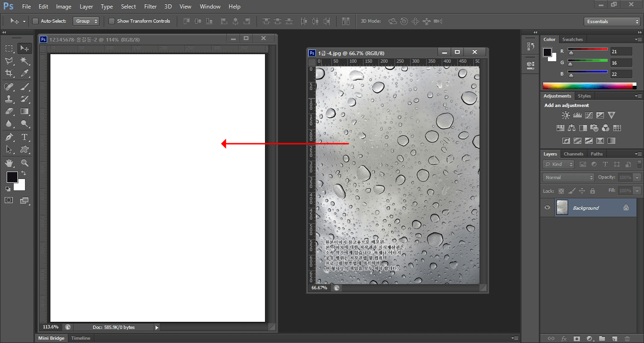Open the Kind layer filter dropdown
Viewport: 644px width, 343px height.
tap(559, 164)
